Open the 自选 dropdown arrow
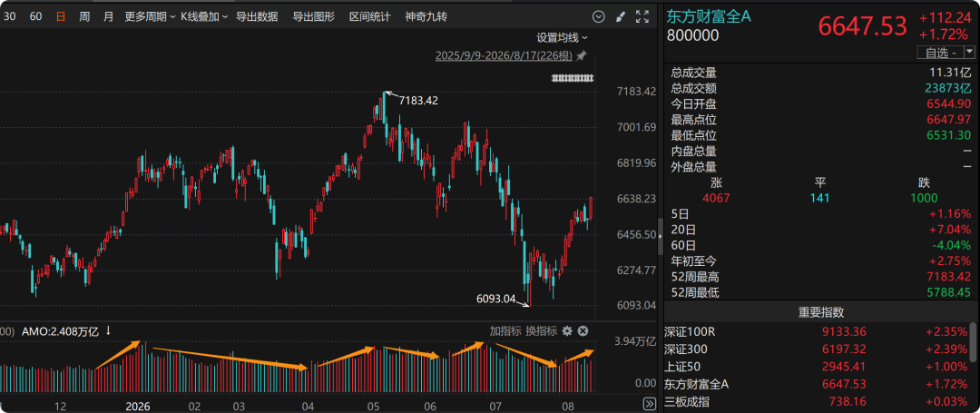This screenshot has height=413, width=980. point(969,53)
